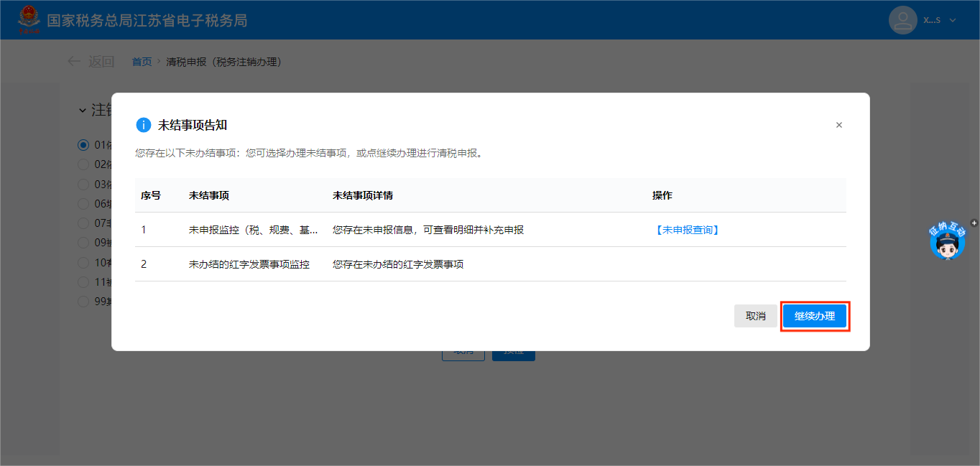The height and width of the screenshot is (466, 980).
Task: Select row 2 未办结的红字发票事项监控
Action: click(249, 264)
